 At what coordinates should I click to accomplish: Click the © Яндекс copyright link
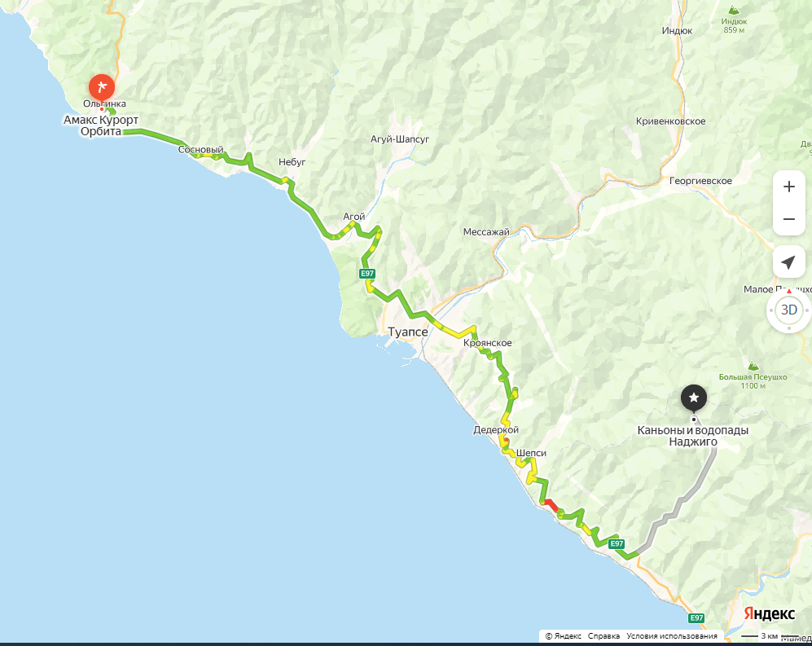pyautogui.click(x=564, y=635)
